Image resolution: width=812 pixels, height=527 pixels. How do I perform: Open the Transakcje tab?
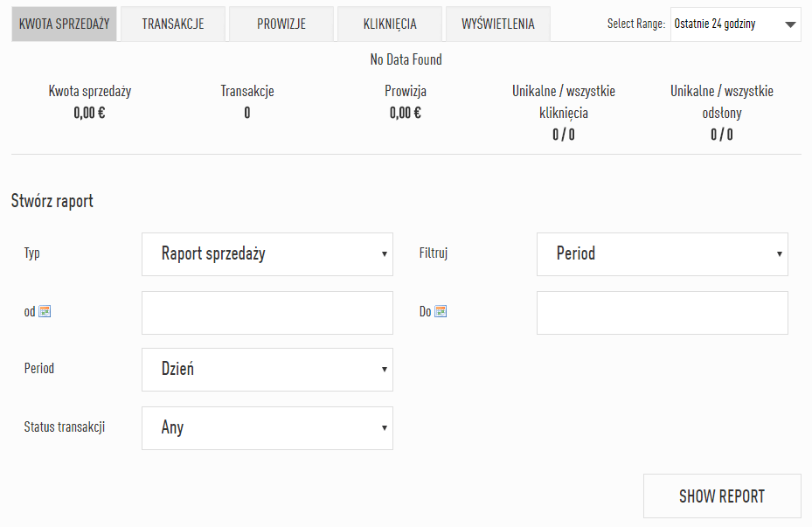[x=173, y=24]
